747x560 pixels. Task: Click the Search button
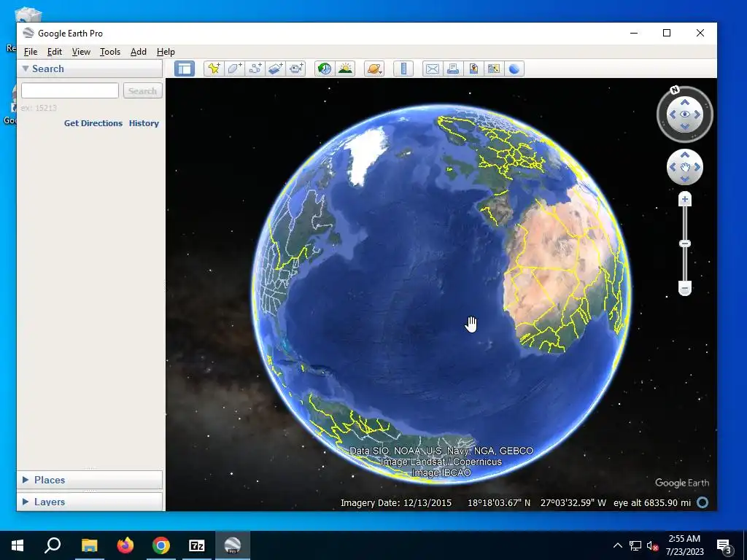pyautogui.click(x=142, y=90)
